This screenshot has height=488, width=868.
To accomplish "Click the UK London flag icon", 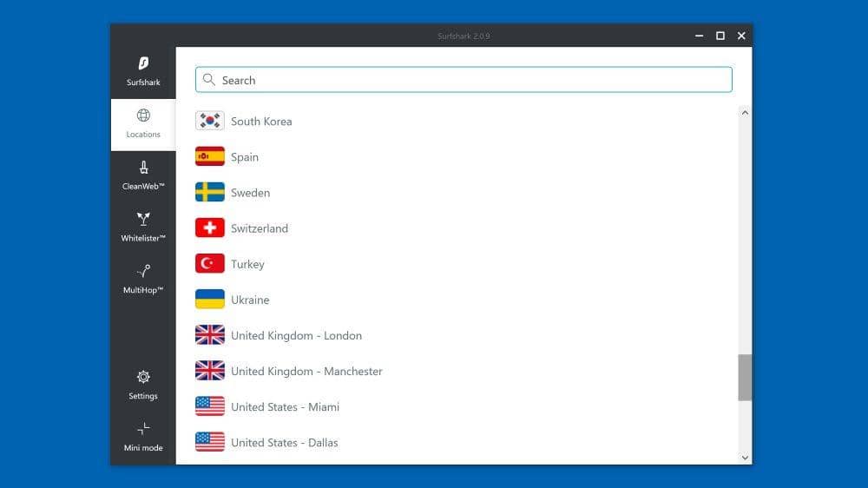I will coord(210,335).
